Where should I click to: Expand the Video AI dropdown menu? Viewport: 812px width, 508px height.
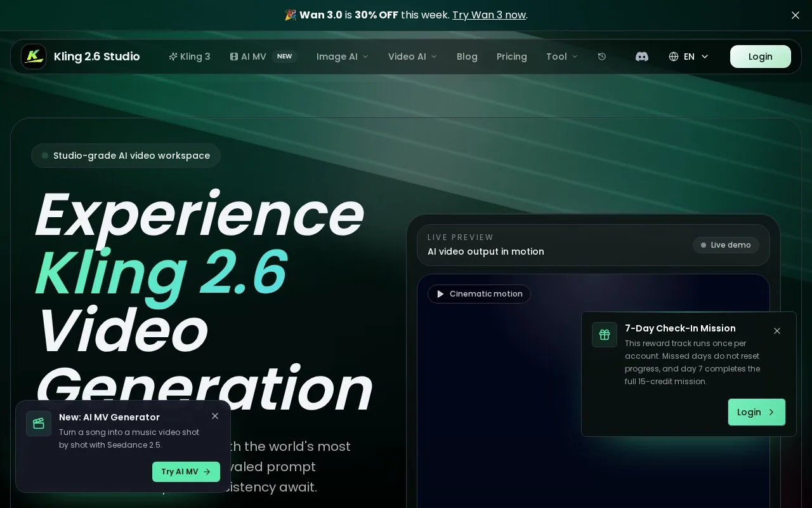coord(412,57)
